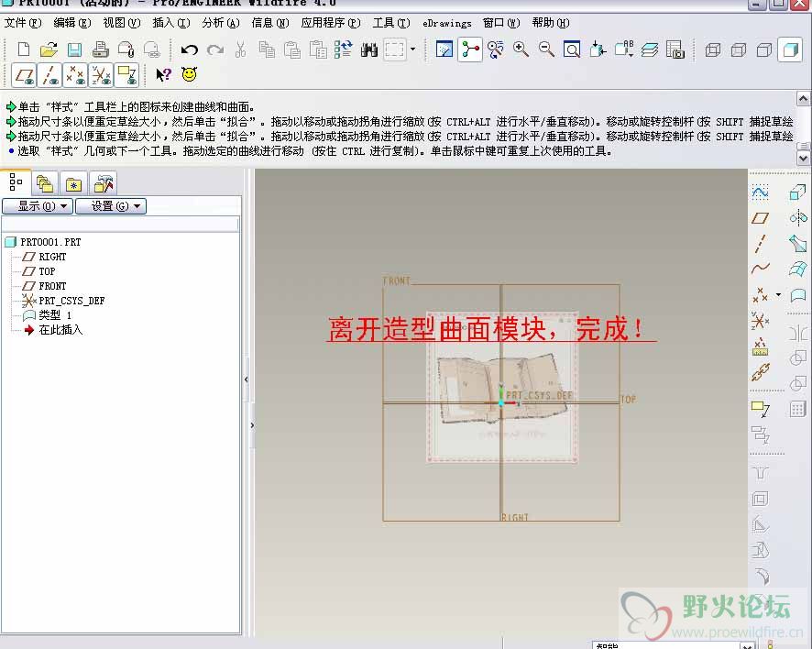Click the yellow smiley face icon
The image size is (812, 649).
point(190,74)
